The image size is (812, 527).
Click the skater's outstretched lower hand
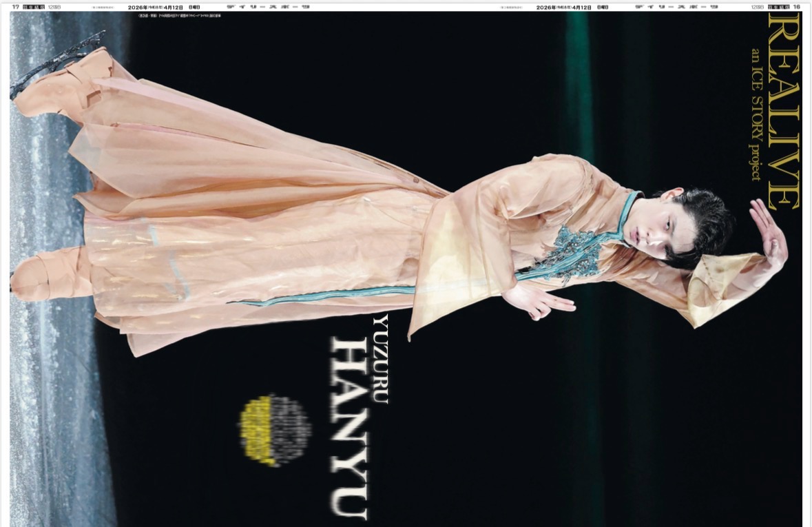(536, 302)
